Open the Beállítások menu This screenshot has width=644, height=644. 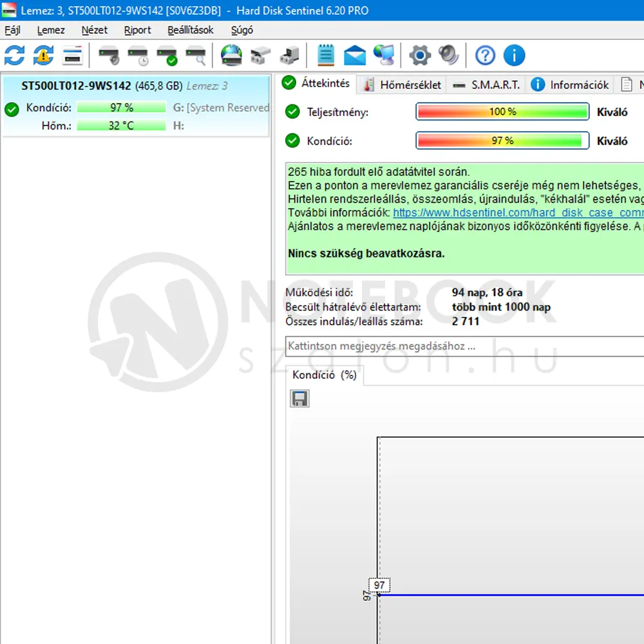[x=190, y=30]
